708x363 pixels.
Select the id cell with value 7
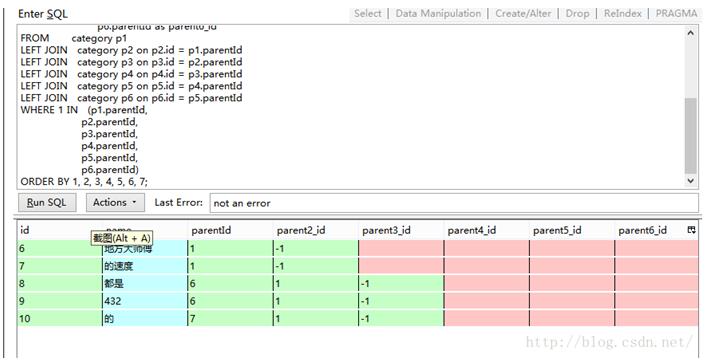click(x=60, y=266)
